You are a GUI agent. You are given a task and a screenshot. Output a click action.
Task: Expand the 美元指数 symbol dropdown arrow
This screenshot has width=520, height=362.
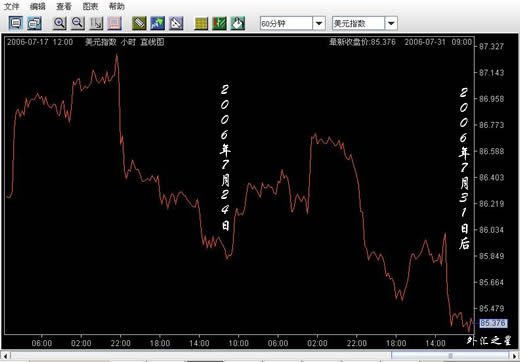point(391,23)
